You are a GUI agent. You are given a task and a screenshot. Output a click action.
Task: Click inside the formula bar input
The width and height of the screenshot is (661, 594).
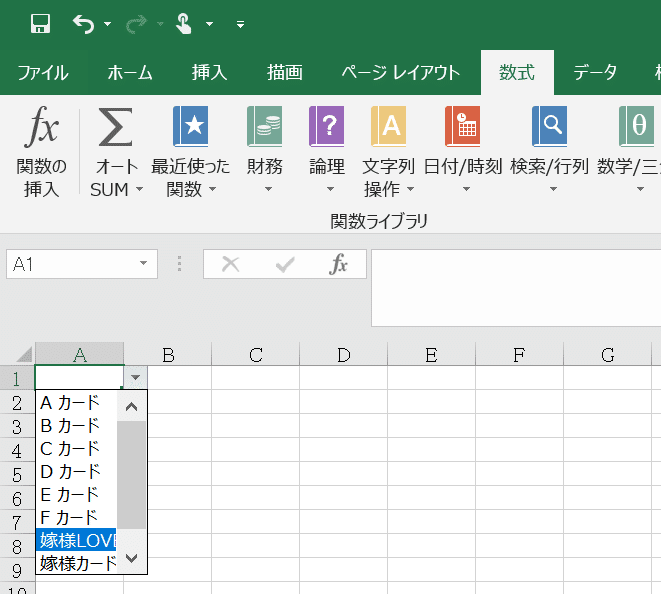516,288
